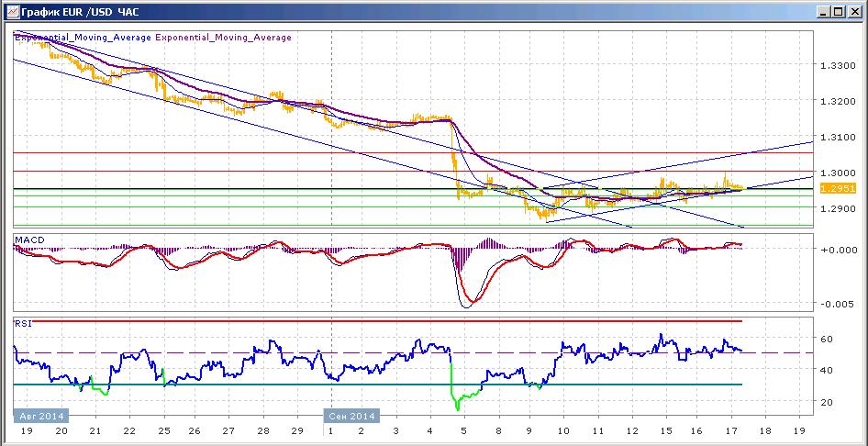
Task: Click the 60 level on the RSI axis
Action: click(827, 339)
